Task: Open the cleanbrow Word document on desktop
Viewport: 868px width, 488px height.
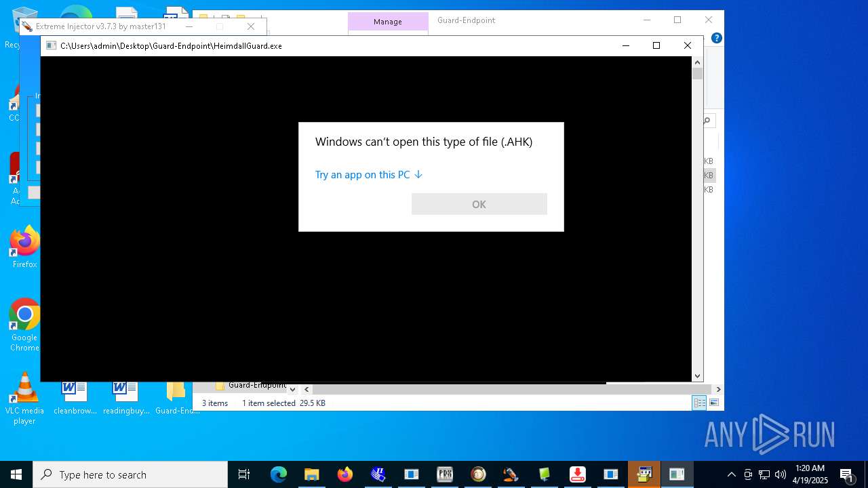Action: [75, 397]
